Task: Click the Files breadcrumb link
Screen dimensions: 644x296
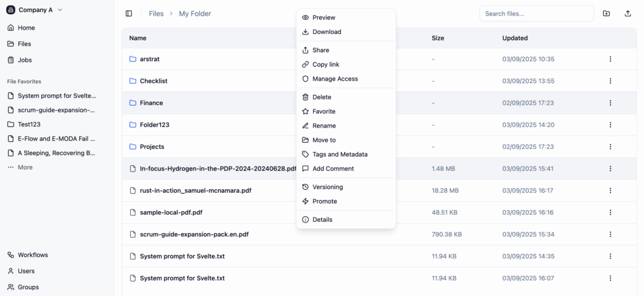Action: point(156,14)
